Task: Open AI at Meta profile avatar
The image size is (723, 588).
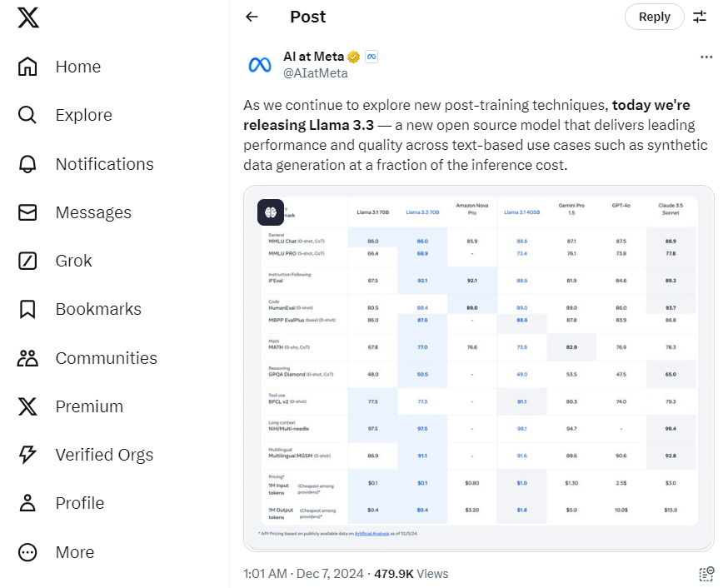Action: 260,65
